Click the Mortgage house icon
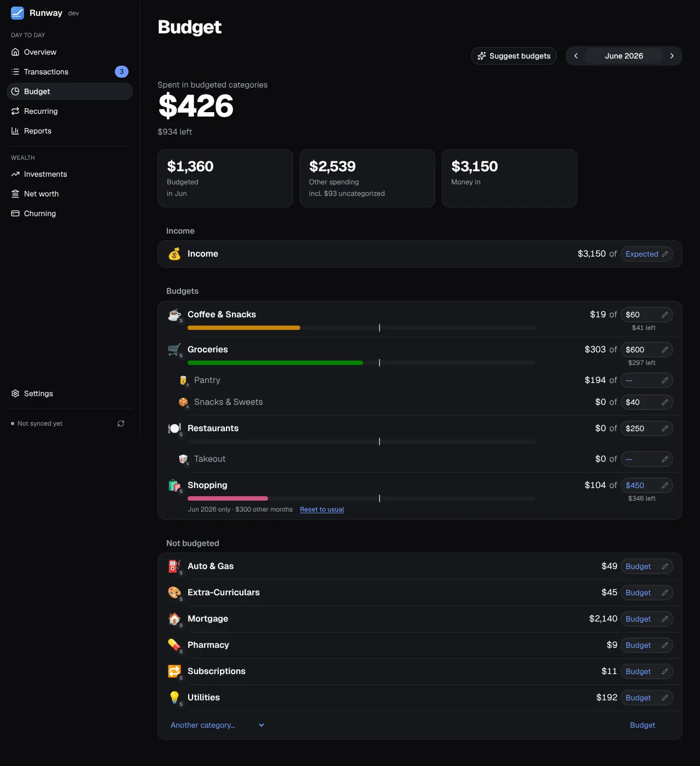The width and height of the screenshot is (700, 766). click(x=174, y=619)
